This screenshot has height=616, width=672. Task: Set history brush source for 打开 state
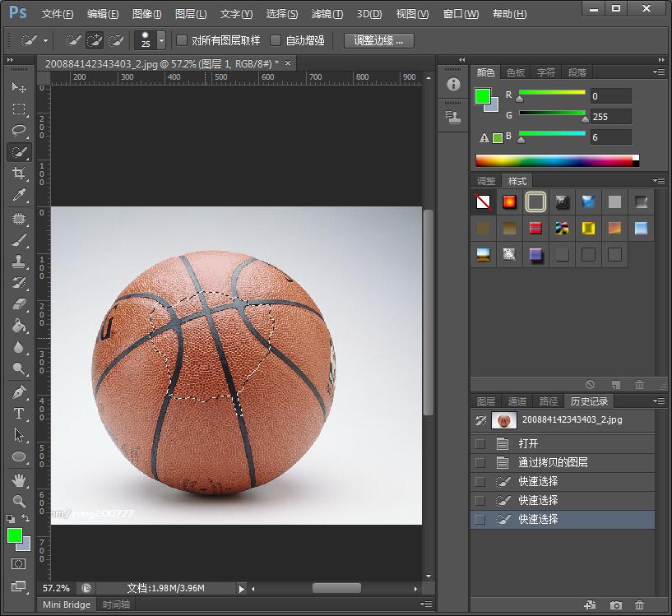click(480, 443)
